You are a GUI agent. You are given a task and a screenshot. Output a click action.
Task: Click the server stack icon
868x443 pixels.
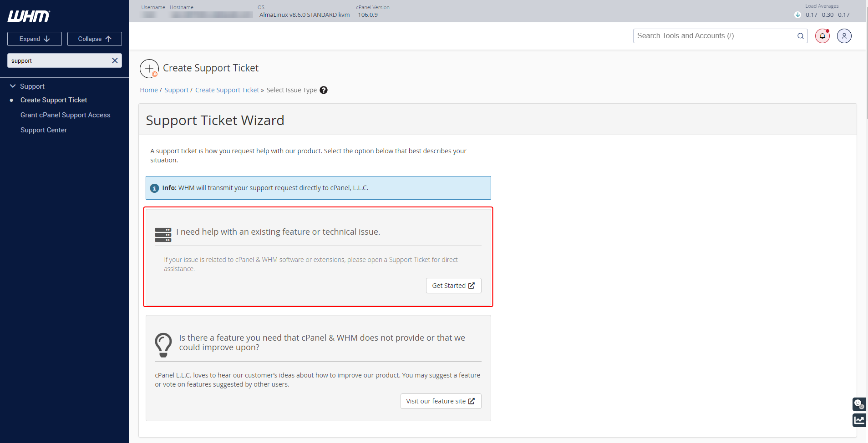click(x=163, y=235)
